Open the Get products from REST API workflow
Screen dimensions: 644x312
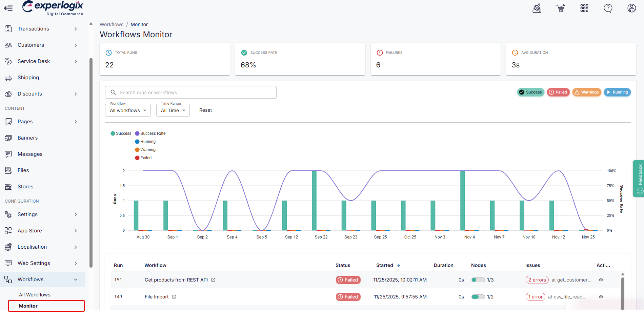point(176,280)
